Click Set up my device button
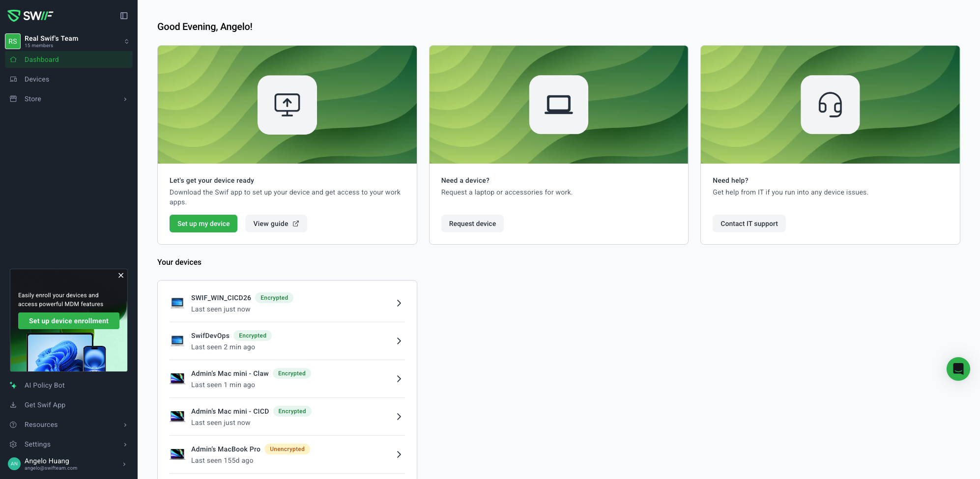The image size is (980, 479). [203, 224]
